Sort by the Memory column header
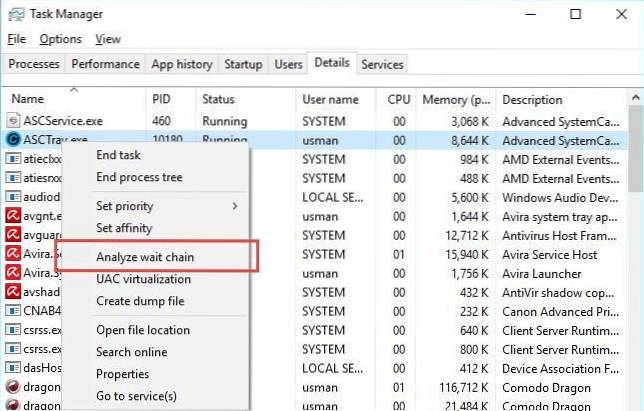Screen dimensions: 644x411 (x=455, y=100)
